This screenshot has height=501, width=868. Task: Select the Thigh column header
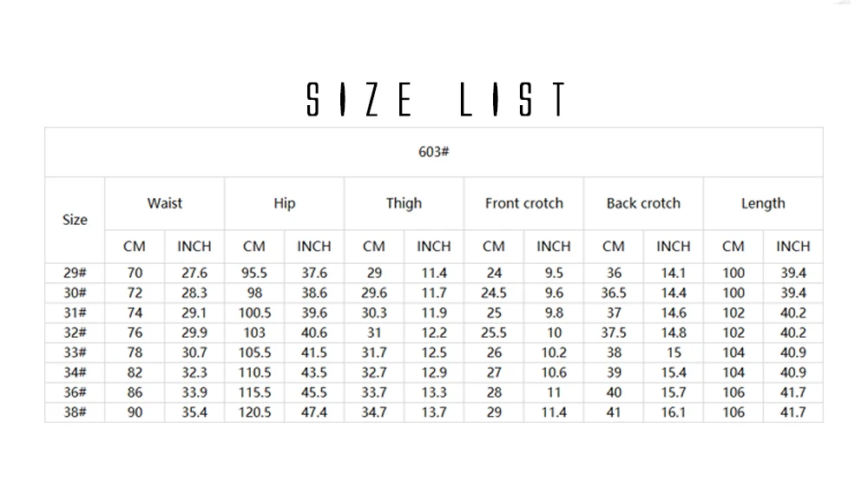pyautogui.click(x=404, y=203)
